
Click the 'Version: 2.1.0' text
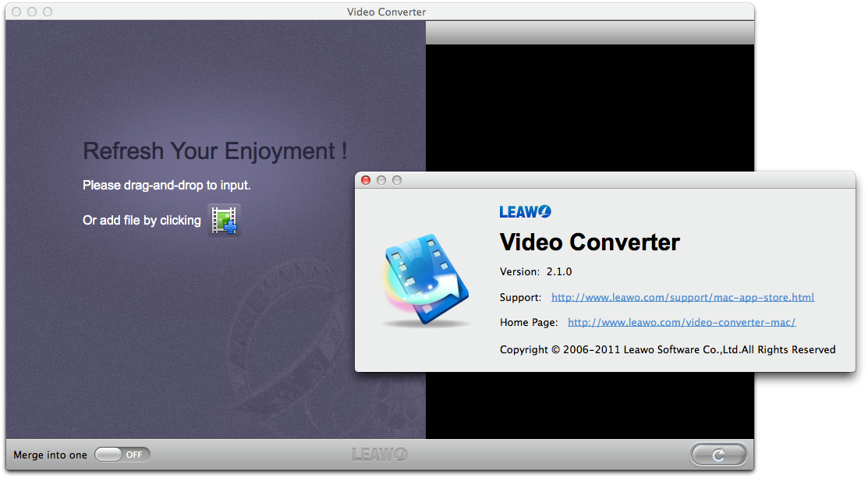(x=536, y=271)
